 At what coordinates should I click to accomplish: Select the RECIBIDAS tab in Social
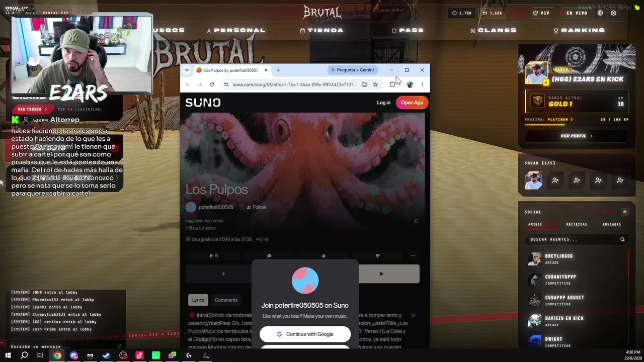(x=577, y=224)
